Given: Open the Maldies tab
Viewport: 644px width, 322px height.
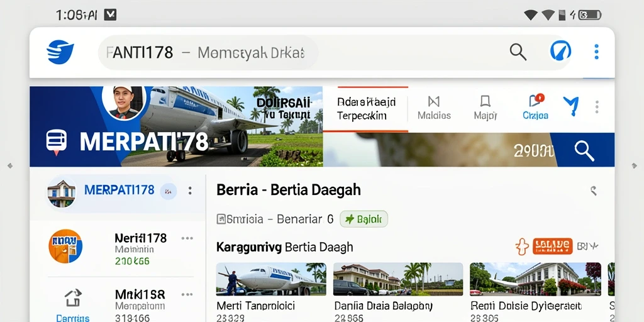Looking at the screenshot, I should click(x=434, y=108).
